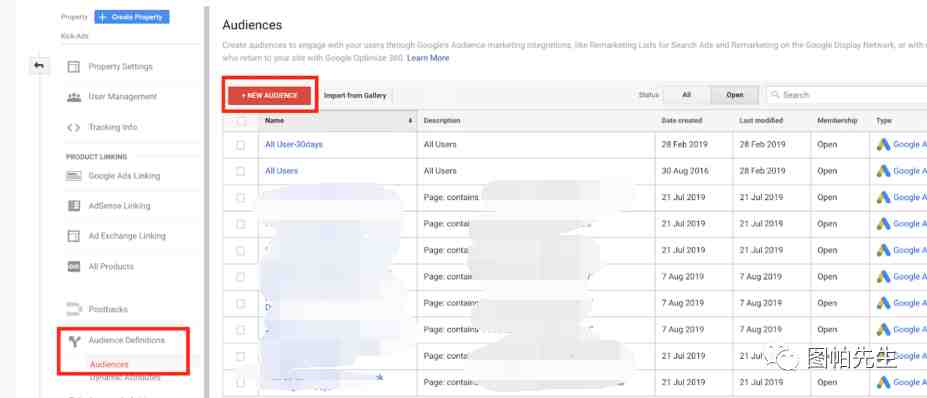Open User Management people icon
927x398 pixels.
[73, 97]
